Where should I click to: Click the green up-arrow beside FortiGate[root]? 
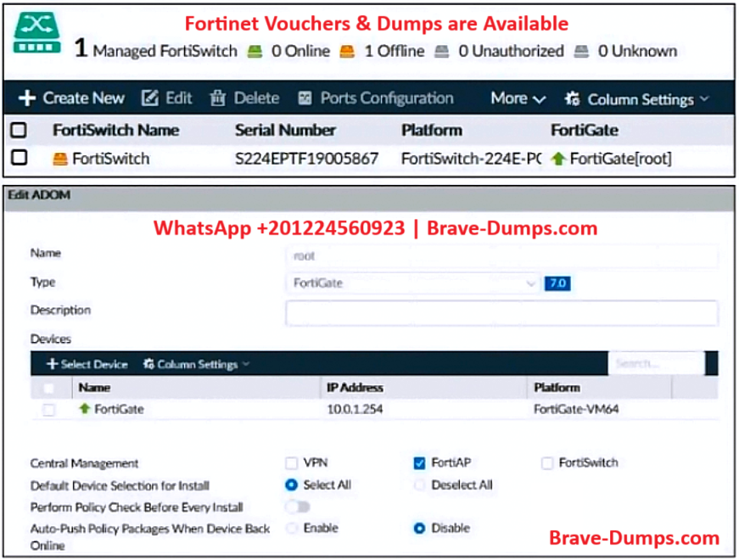(x=557, y=159)
